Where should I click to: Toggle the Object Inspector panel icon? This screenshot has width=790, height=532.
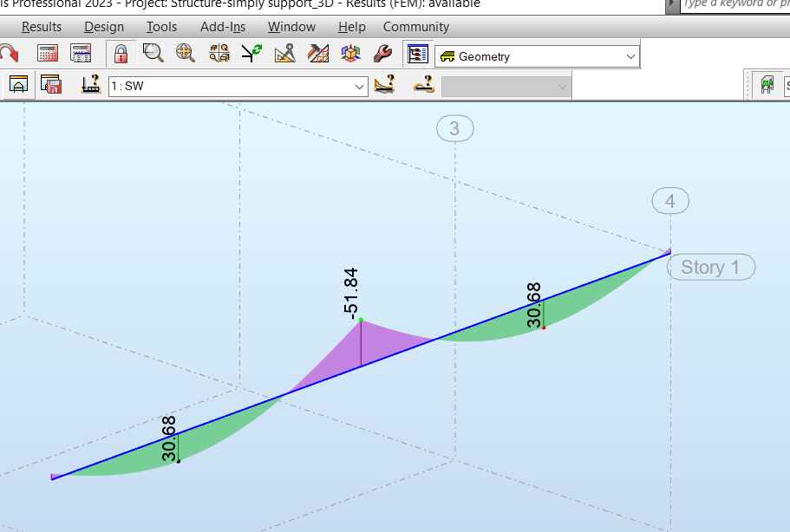click(417, 53)
